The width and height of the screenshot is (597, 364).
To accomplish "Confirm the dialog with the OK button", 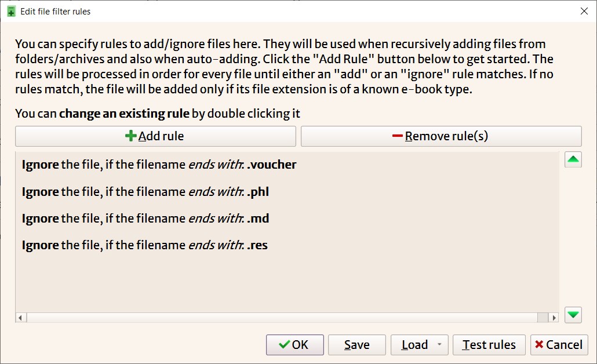I will click(294, 345).
